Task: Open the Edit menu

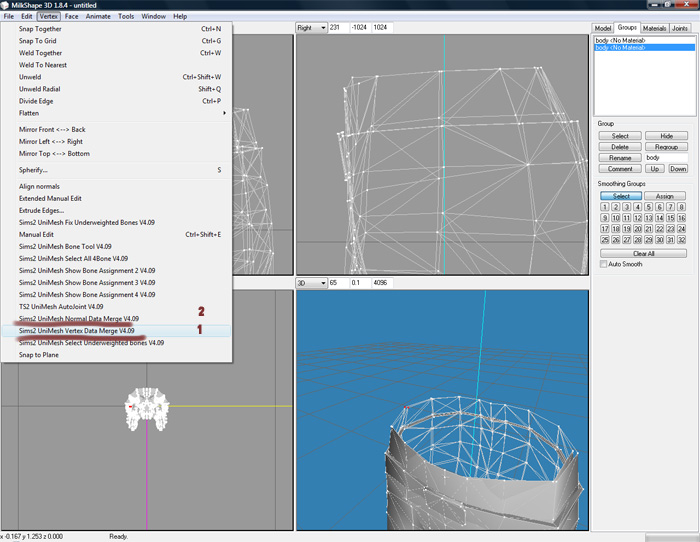Action: click(26, 16)
